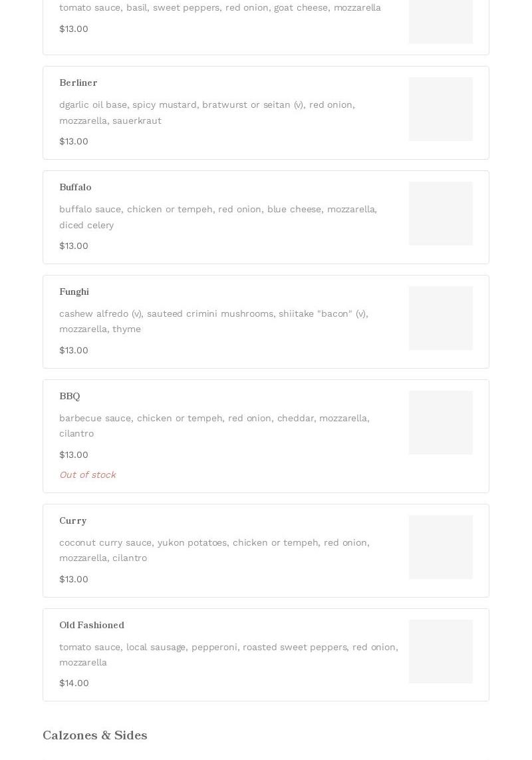
Task: Click the BBQ Out of stock label
Action: 88,475
